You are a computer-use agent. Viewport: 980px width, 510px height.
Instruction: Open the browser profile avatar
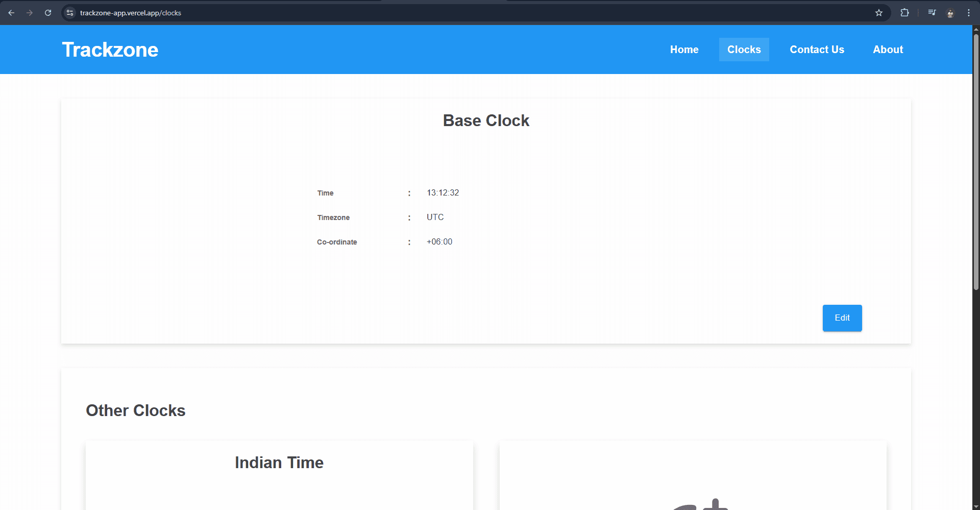[x=950, y=13]
